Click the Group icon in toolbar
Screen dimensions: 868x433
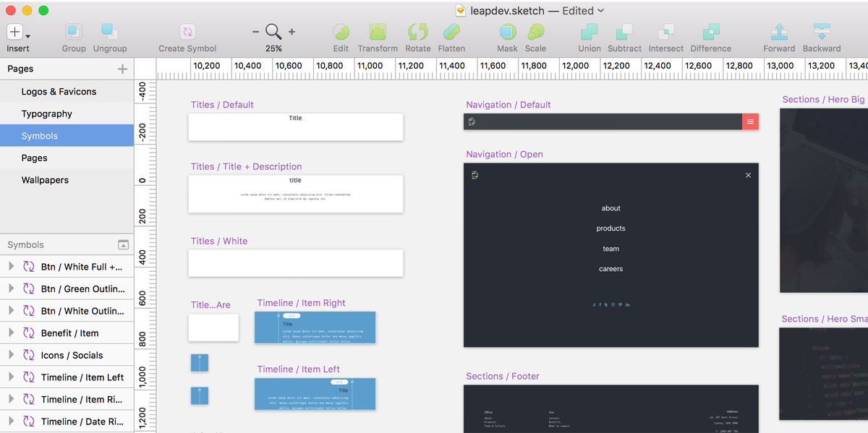pyautogui.click(x=74, y=32)
